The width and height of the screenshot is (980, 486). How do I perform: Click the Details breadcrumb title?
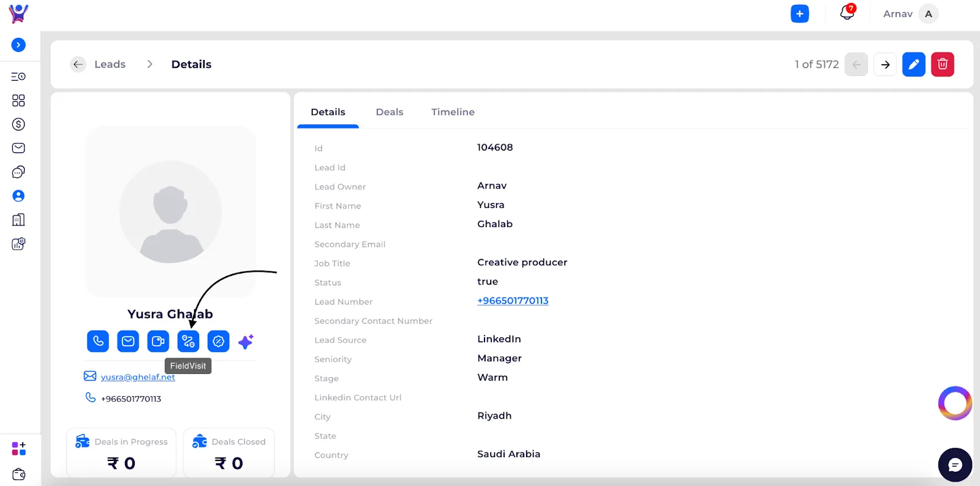191,64
